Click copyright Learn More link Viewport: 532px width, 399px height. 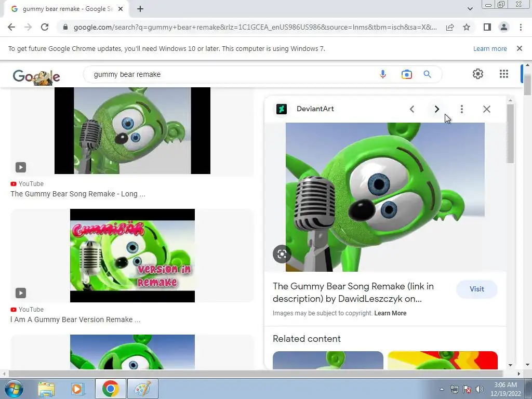pos(390,313)
